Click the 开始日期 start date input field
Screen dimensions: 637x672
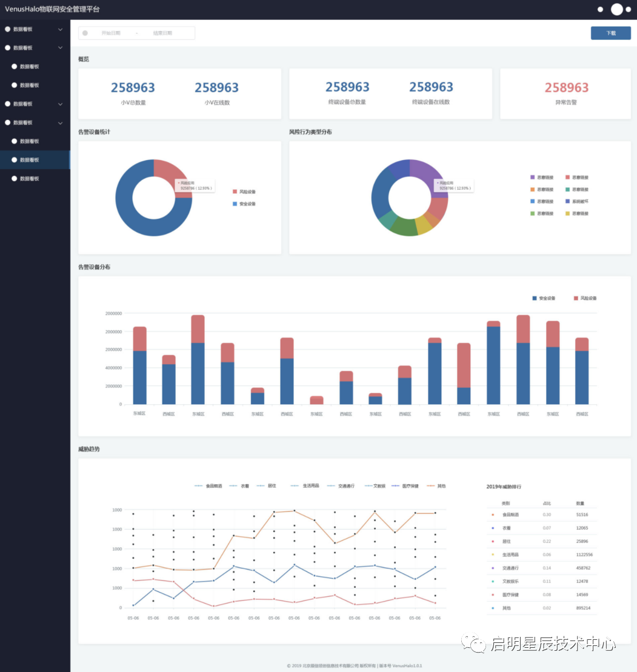(x=111, y=33)
